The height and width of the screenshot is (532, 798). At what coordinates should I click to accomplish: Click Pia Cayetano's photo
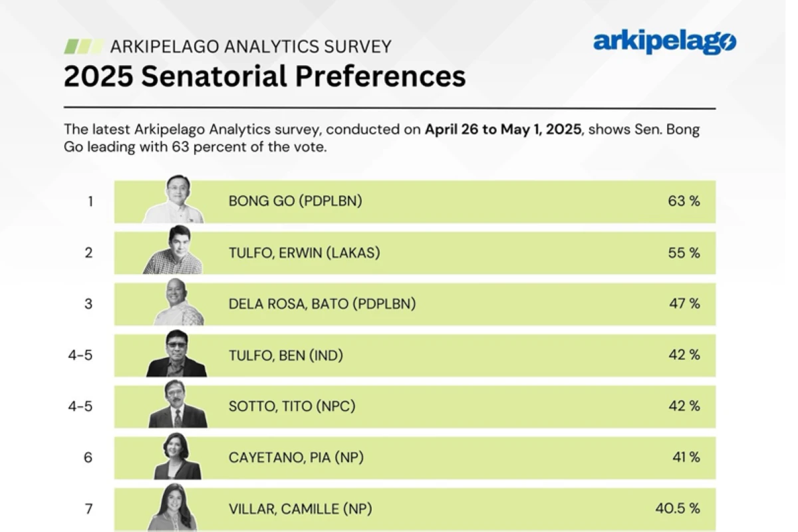click(178, 456)
